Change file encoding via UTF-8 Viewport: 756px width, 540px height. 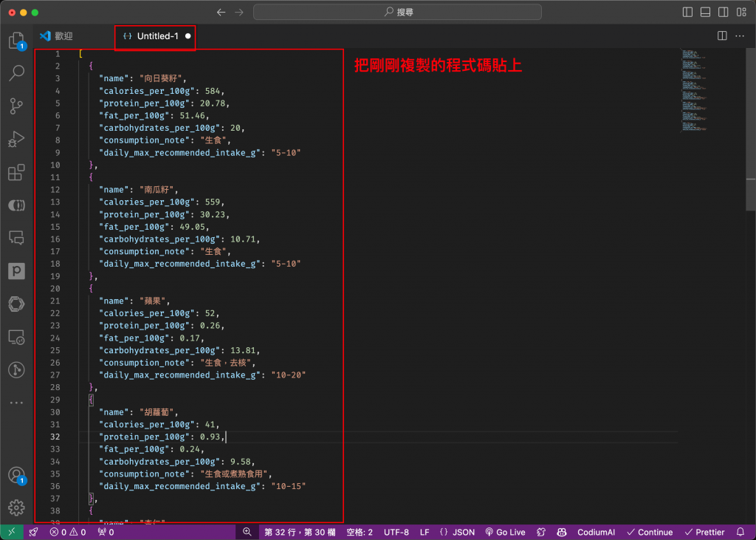point(396,532)
